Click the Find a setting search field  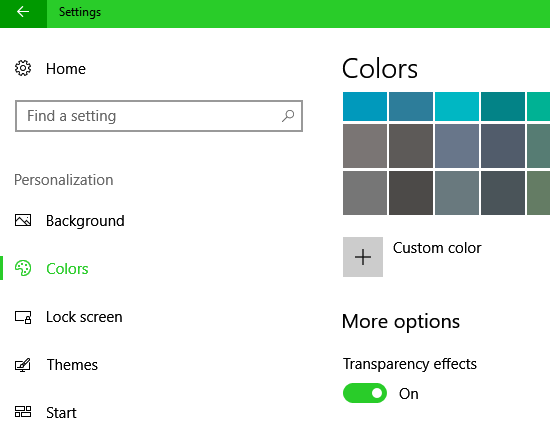point(159,116)
